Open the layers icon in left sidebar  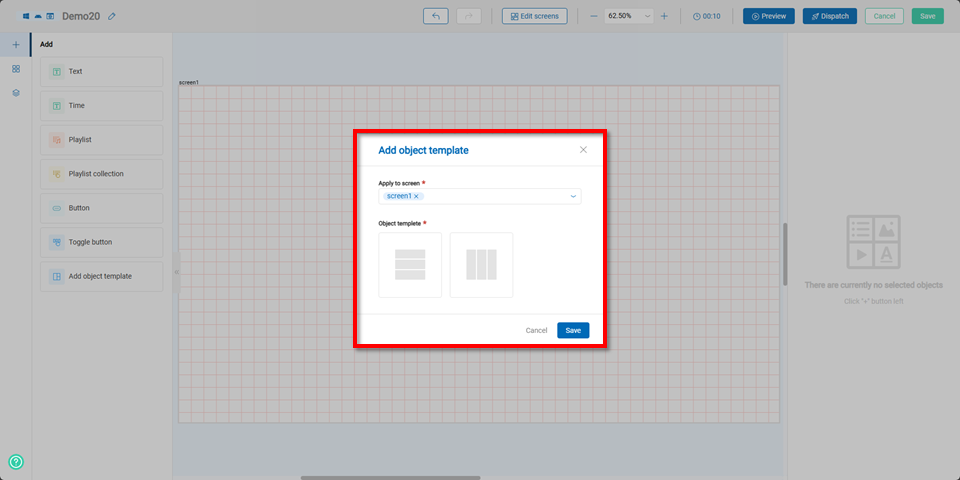(x=16, y=93)
